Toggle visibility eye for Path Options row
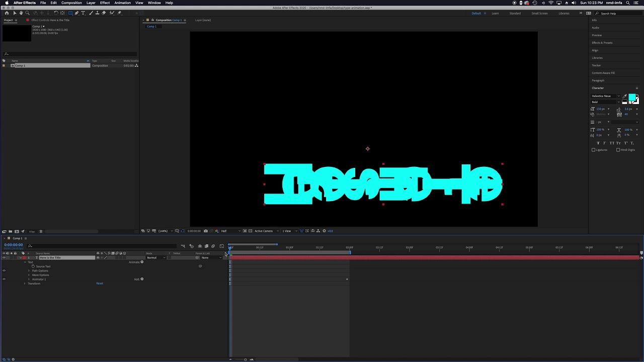The image size is (644, 362). 4,270
